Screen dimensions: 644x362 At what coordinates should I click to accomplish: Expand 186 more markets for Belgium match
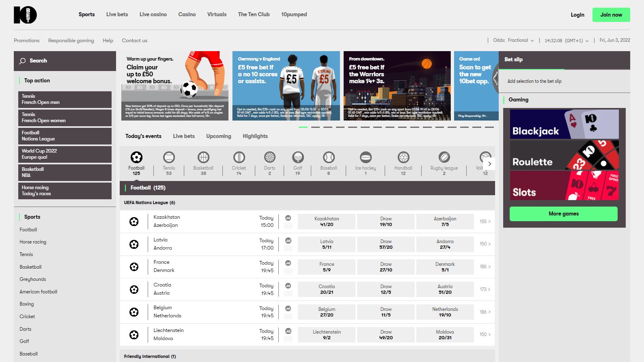[485, 312]
